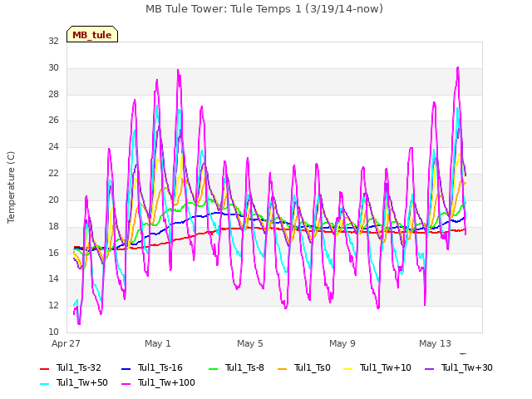Click the Tul1_Ts-16 legend label
Image resolution: width=532 pixels, height=399 pixels.
click(x=160, y=367)
